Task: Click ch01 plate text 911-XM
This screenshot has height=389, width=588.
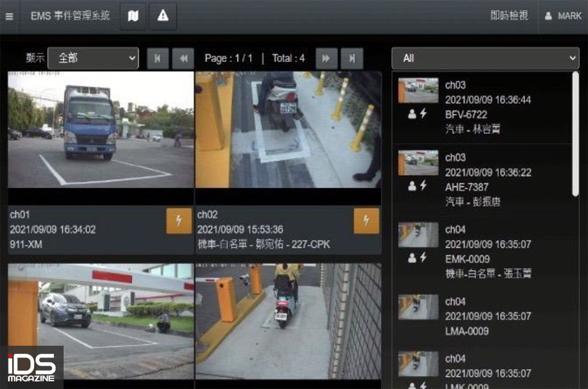Action: click(x=26, y=244)
